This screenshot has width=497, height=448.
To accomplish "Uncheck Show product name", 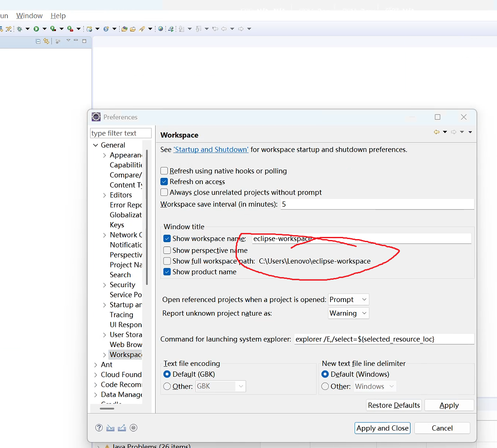I will pyautogui.click(x=167, y=272).
